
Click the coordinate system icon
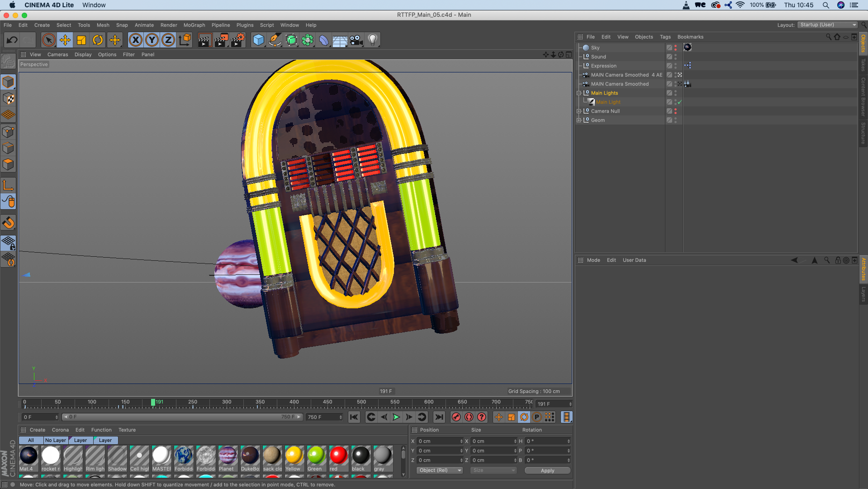pos(185,40)
